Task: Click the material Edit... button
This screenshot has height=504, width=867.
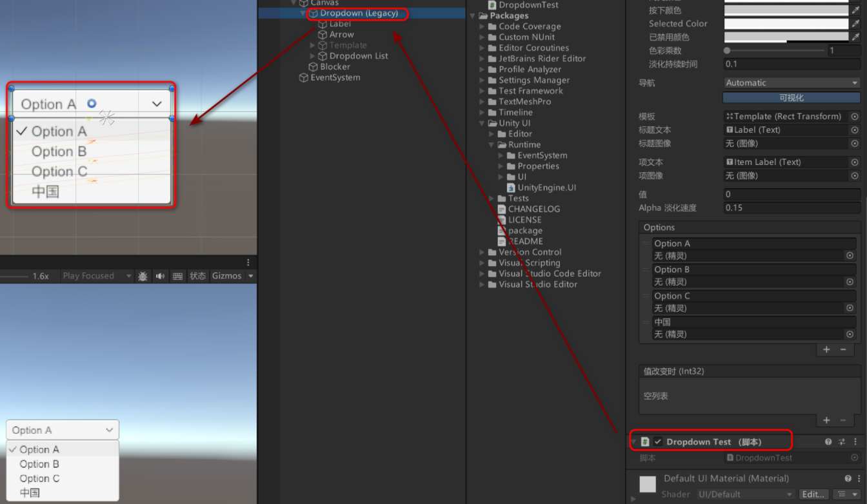Action: click(x=813, y=494)
